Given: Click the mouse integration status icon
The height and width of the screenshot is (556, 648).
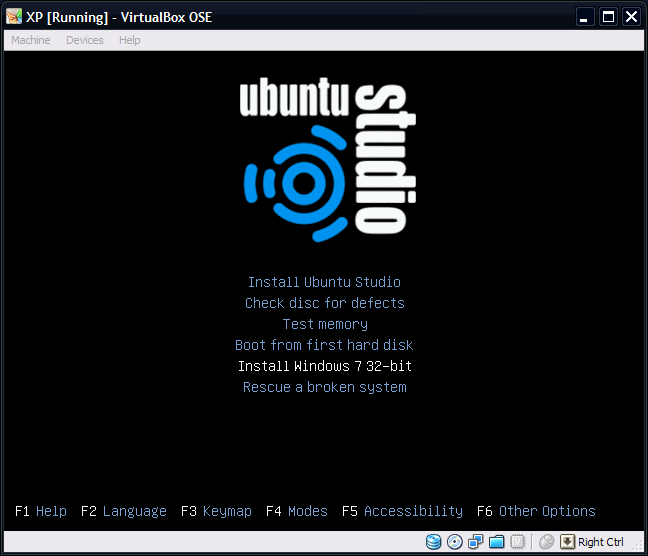Looking at the screenshot, I should coord(546,542).
